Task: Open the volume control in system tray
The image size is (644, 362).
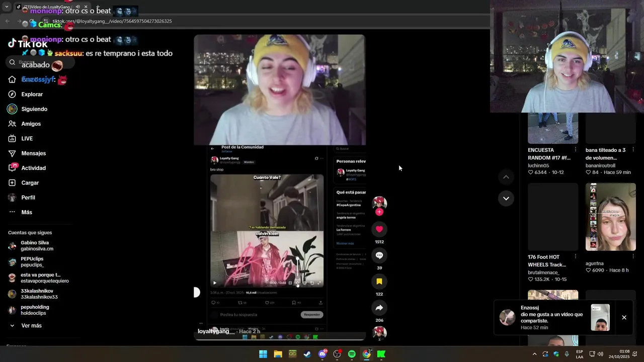Action: [x=600, y=354]
